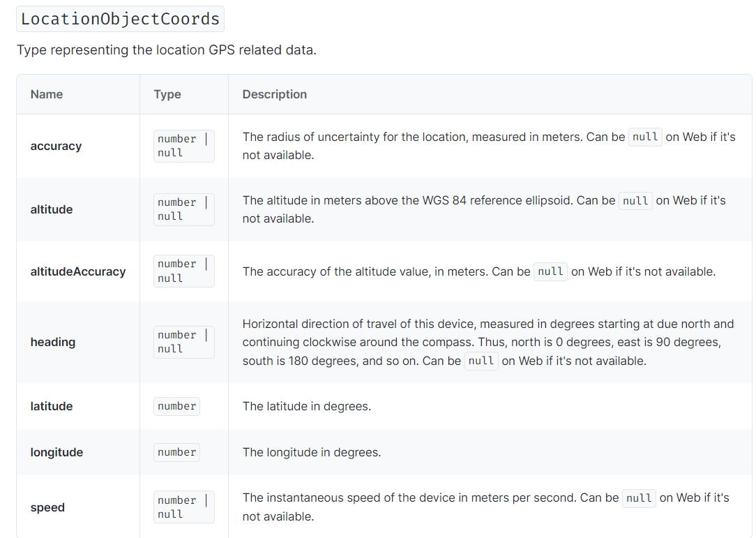Click the null code in heading description

[481, 361]
